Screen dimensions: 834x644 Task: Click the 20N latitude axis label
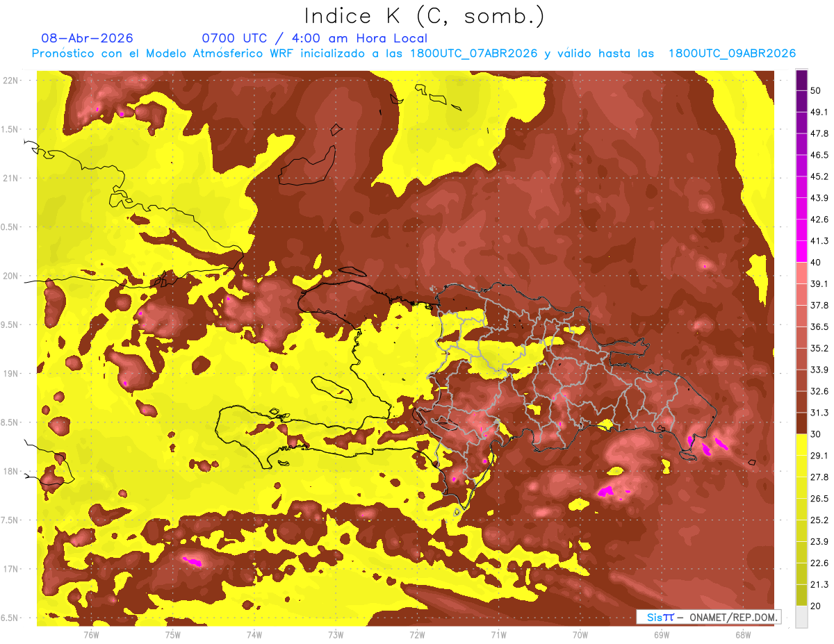(11, 276)
